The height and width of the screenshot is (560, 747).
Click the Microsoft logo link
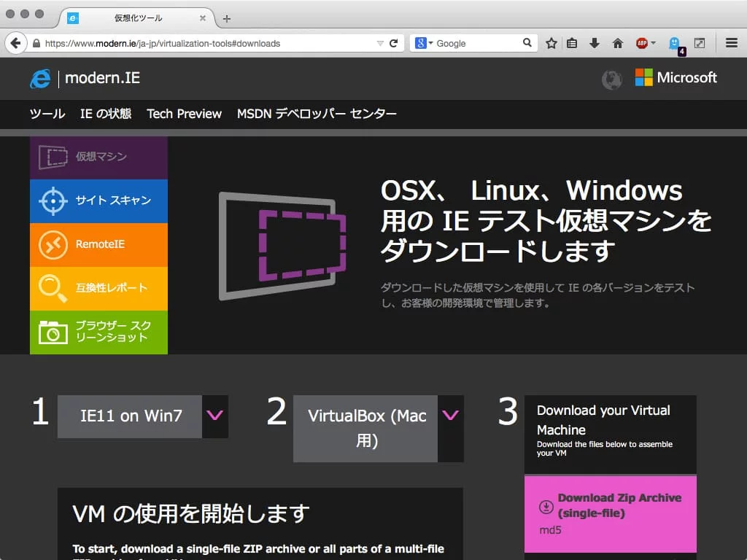pos(676,77)
